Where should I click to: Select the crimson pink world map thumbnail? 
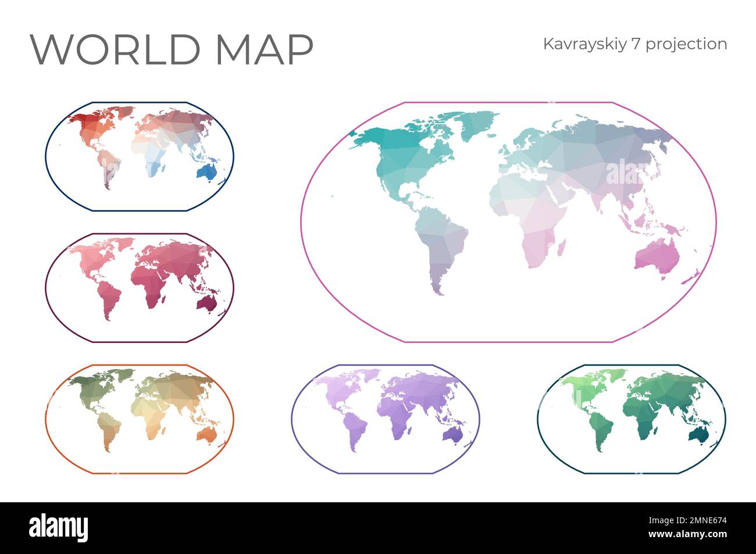(140, 288)
